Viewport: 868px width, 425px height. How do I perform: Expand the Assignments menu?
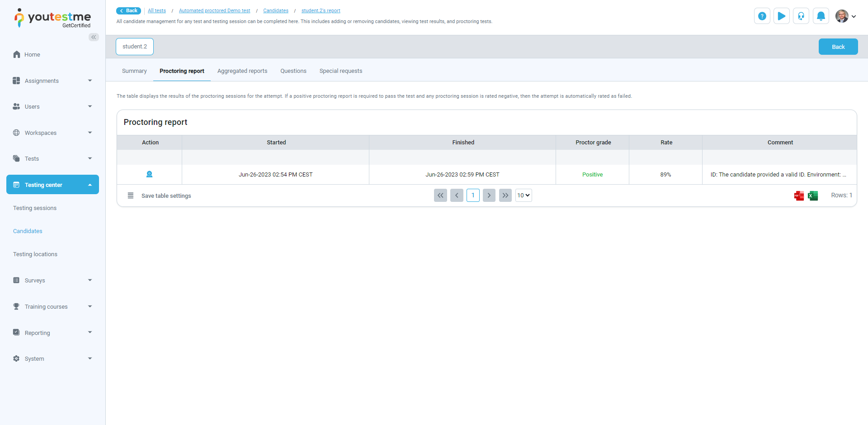pyautogui.click(x=52, y=81)
